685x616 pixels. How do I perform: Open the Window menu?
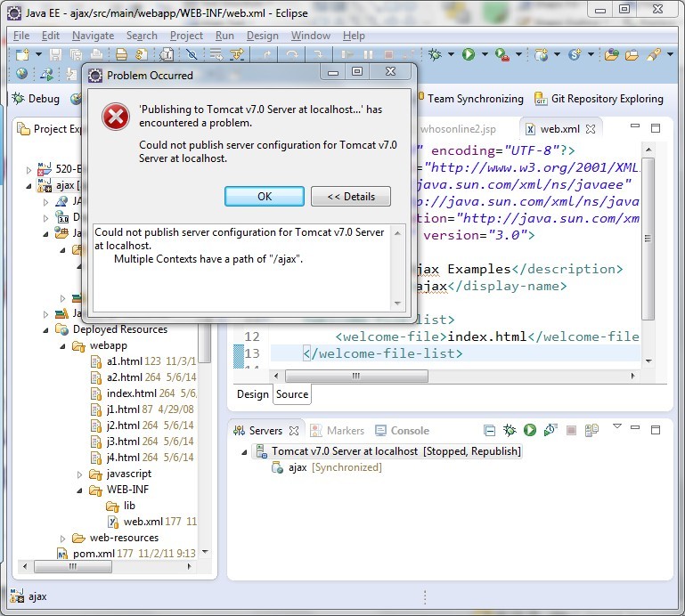[x=310, y=36]
